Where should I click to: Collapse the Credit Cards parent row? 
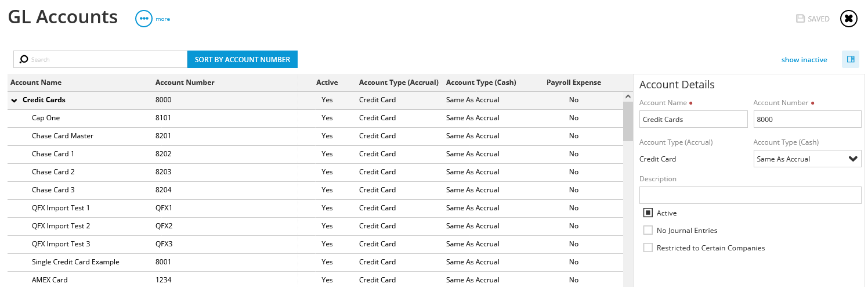point(15,100)
